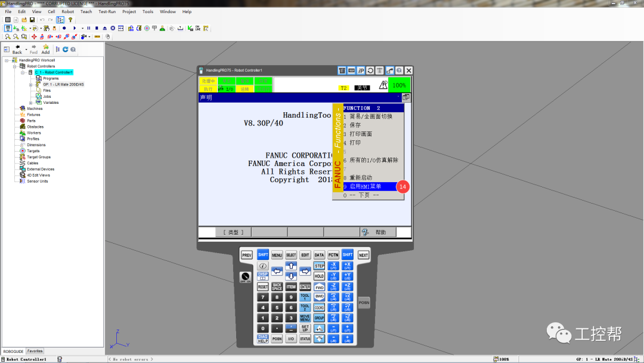Viewport: 644px width, 363px height.
Task: Click the stop square icon in toolbar
Action: click(97, 29)
